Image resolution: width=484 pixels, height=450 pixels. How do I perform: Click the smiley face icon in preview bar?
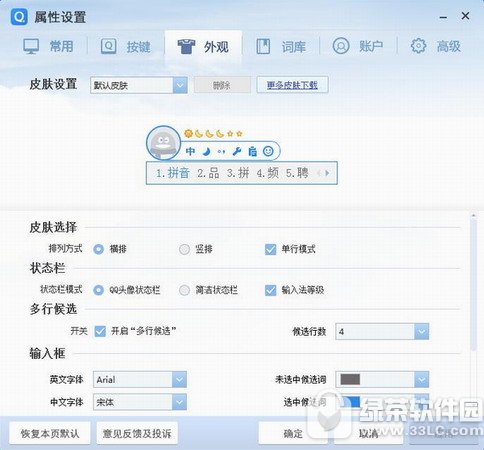point(268,151)
